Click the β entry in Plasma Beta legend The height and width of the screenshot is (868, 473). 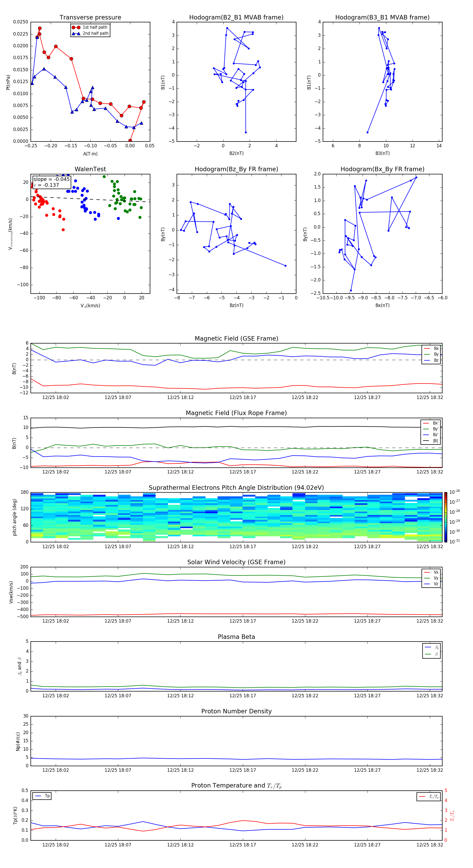point(431,654)
